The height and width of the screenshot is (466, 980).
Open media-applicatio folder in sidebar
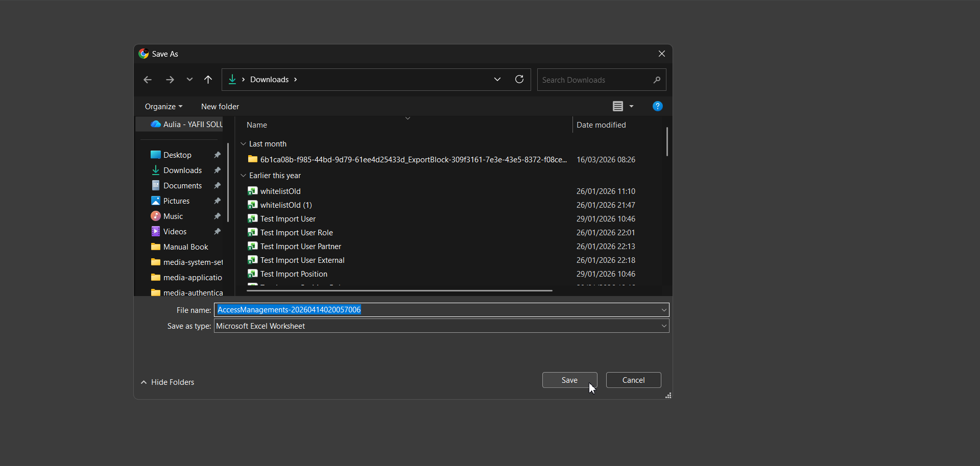[186, 277]
